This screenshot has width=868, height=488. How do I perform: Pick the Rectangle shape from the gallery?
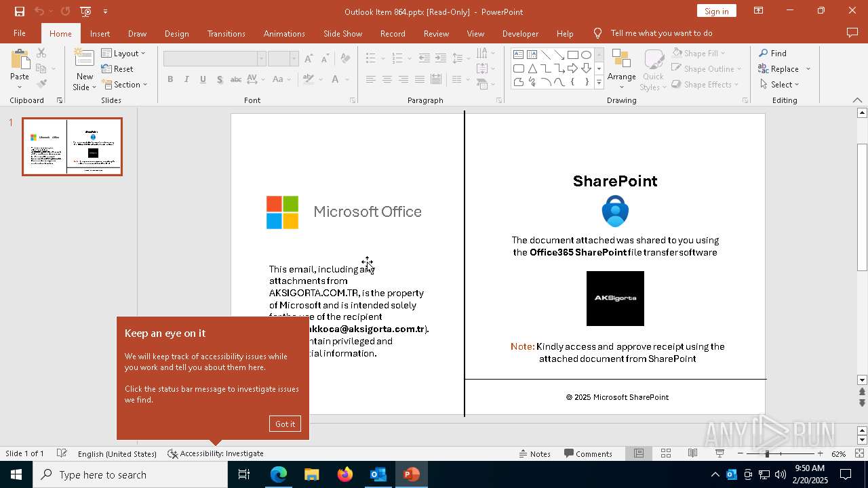(573, 55)
